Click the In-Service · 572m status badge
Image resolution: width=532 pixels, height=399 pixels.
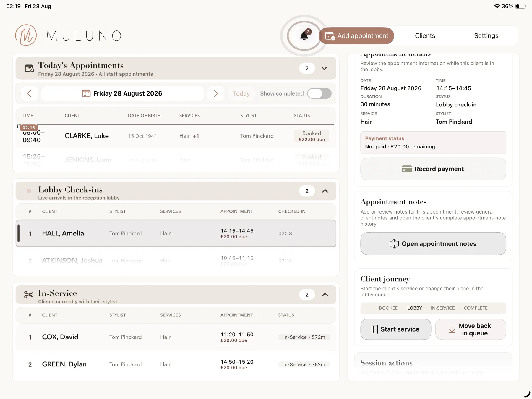304,337
